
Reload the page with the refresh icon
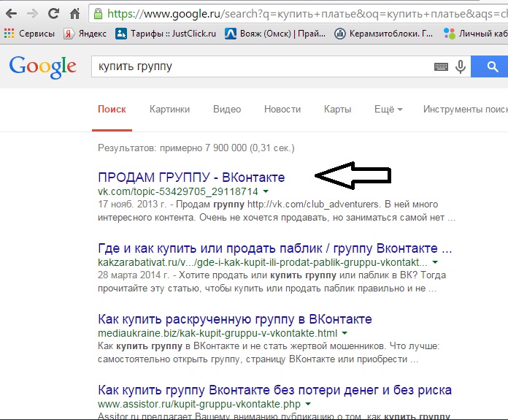coord(53,13)
